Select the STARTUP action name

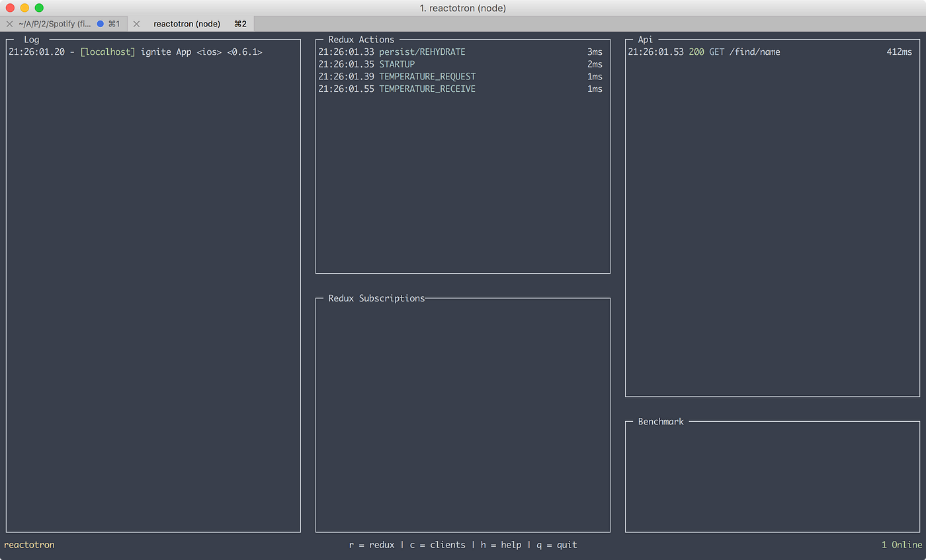click(x=397, y=64)
